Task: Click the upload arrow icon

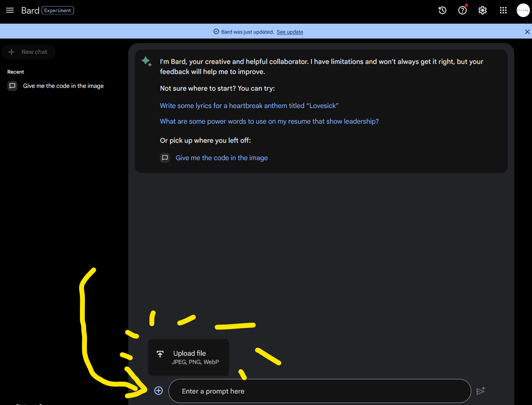Action: click(160, 354)
